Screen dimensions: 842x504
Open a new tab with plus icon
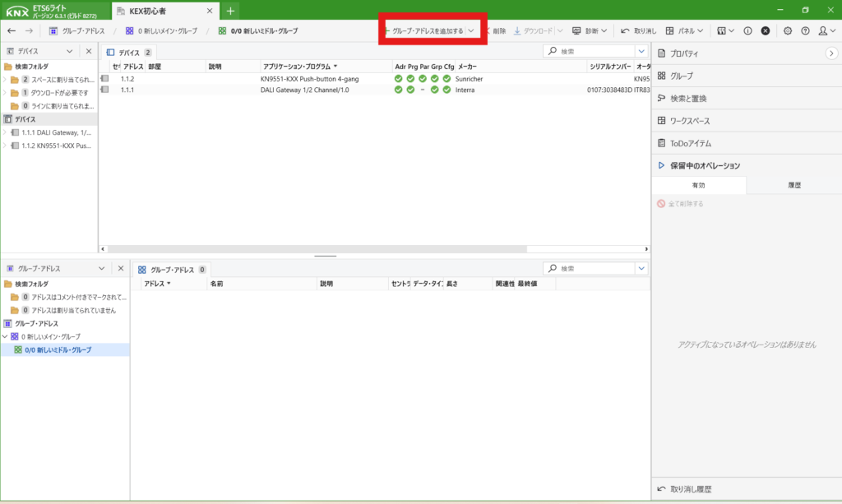tap(230, 11)
